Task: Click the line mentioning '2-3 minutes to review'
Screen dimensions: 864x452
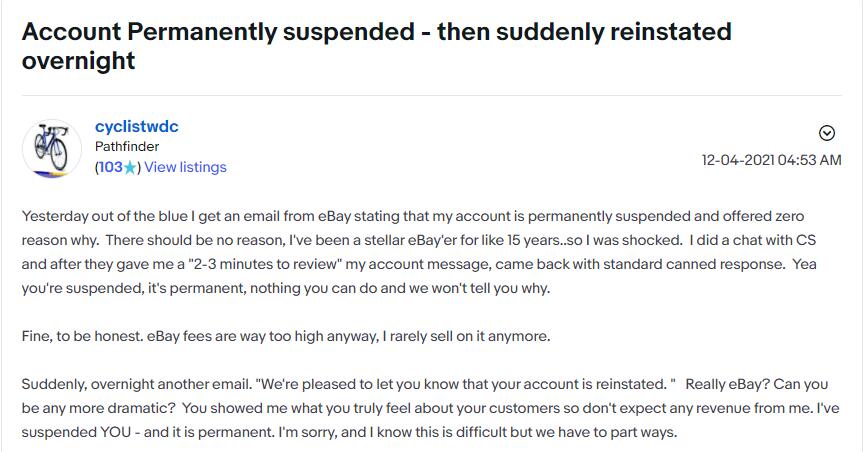Action: (419, 264)
